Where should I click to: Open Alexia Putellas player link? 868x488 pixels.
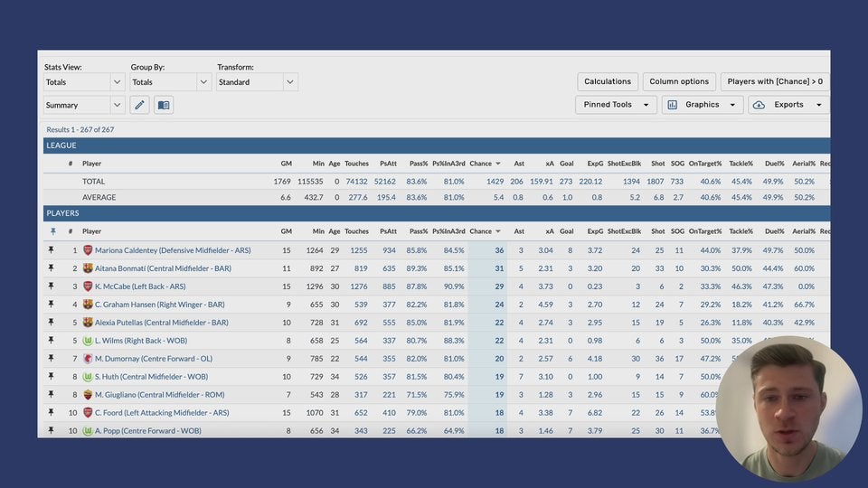[x=161, y=322]
